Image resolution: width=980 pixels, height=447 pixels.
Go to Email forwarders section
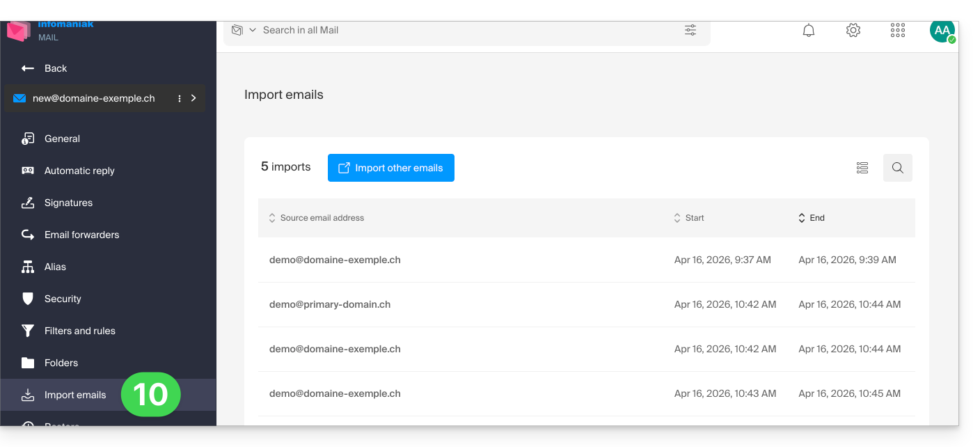(81, 235)
